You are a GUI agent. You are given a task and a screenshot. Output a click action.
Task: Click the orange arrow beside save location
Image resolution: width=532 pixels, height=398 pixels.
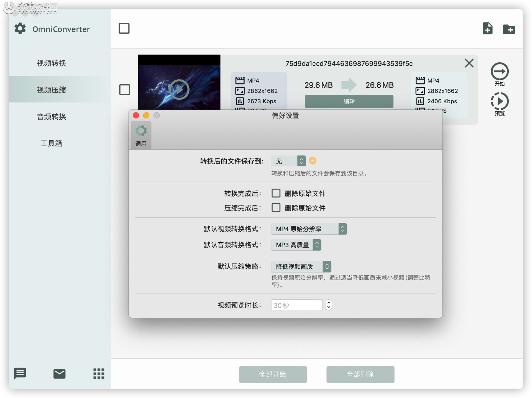click(x=312, y=161)
